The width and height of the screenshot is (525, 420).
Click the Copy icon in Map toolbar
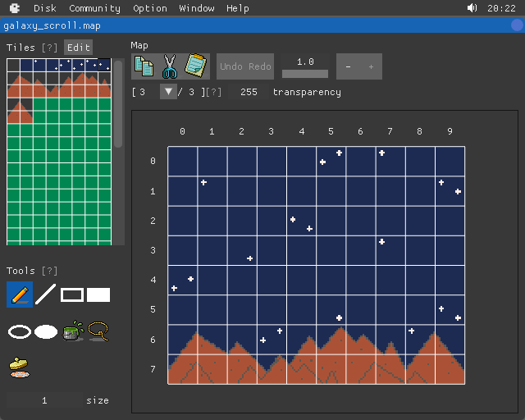tap(144, 66)
